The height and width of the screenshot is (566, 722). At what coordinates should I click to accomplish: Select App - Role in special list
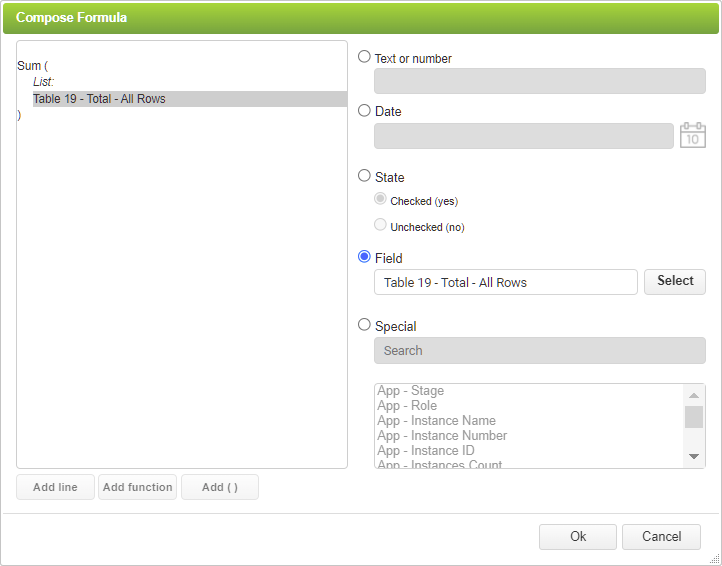click(407, 406)
